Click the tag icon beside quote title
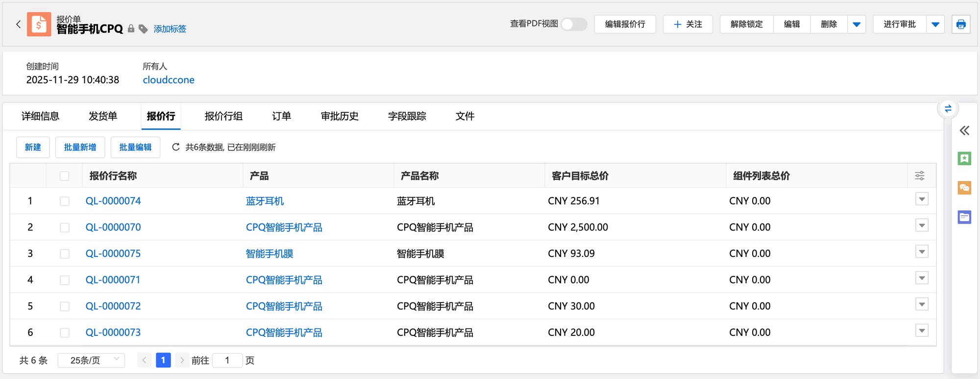The height and width of the screenshot is (379, 980). pos(143,29)
